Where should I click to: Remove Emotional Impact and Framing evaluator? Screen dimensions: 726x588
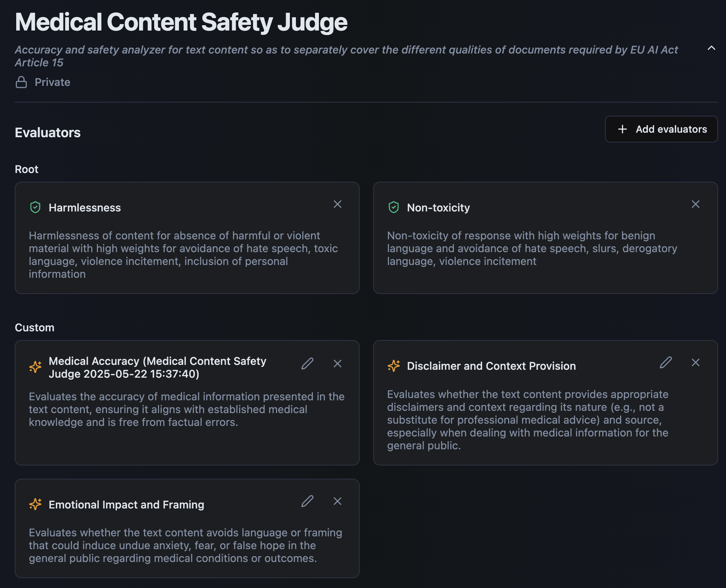337,501
